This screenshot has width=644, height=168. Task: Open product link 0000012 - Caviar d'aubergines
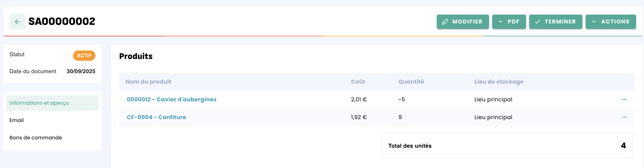[x=172, y=99]
